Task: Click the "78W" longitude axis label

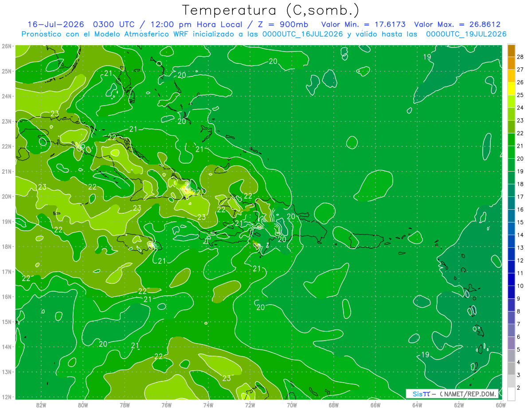Action: [125, 405]
